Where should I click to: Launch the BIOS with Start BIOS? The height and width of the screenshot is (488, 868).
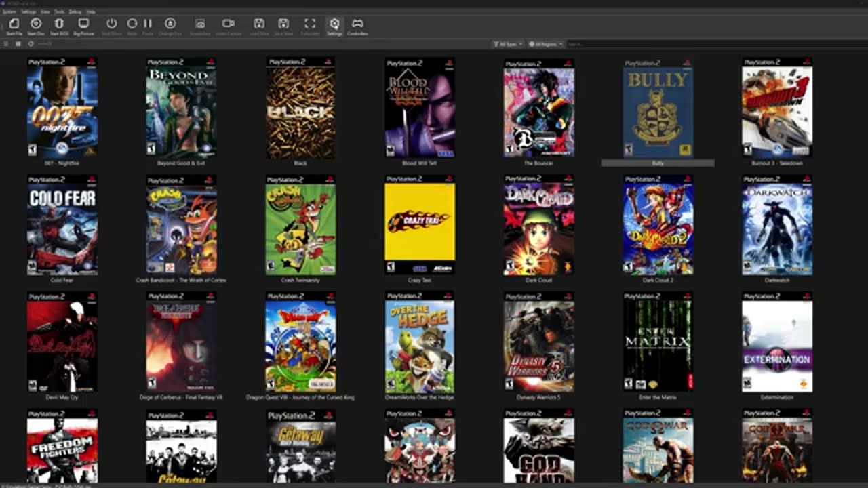point(59,24)
